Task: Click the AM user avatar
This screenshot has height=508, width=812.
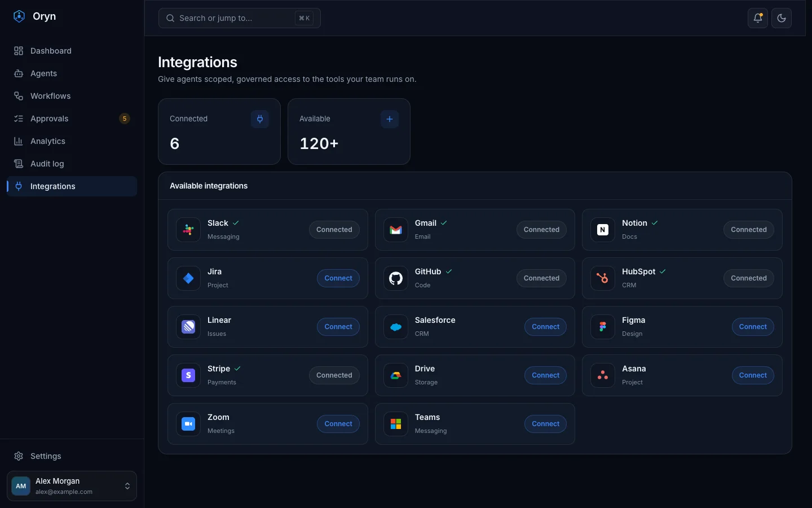Action: pos(21,486)
